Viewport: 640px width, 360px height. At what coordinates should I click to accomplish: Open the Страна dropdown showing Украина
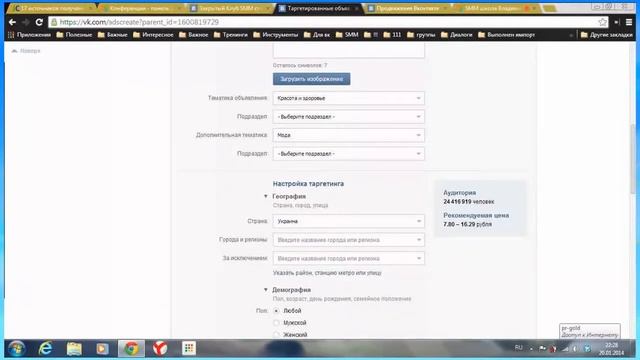pos(349,221)
